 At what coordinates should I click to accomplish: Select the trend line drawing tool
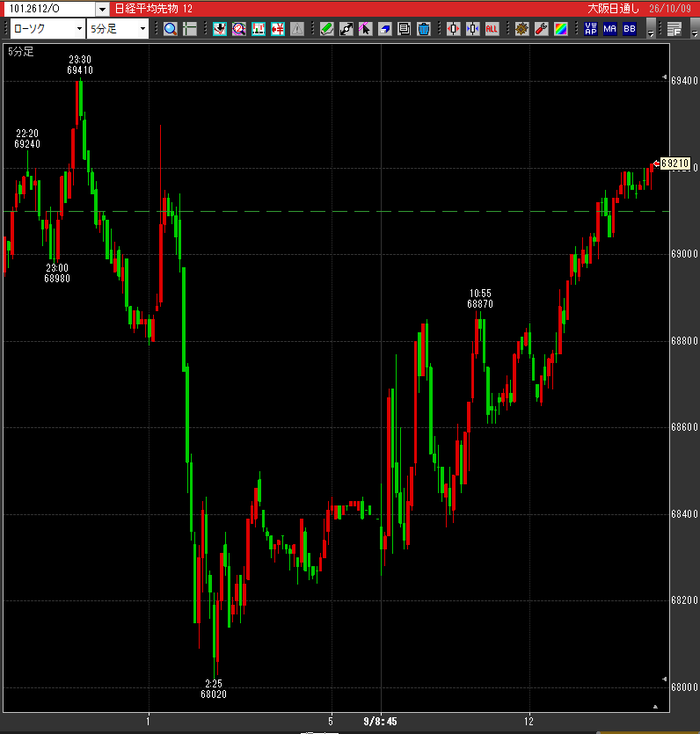[x=346, y=29]
